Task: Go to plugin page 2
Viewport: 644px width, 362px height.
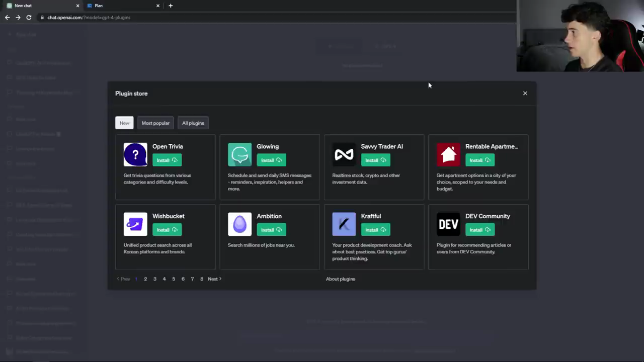Action: pyautogui.click(x=145, y=279)
